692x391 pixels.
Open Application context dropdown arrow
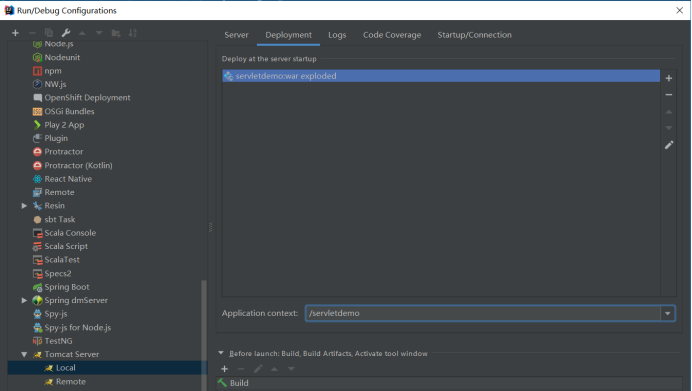click(x=667, y=313)
